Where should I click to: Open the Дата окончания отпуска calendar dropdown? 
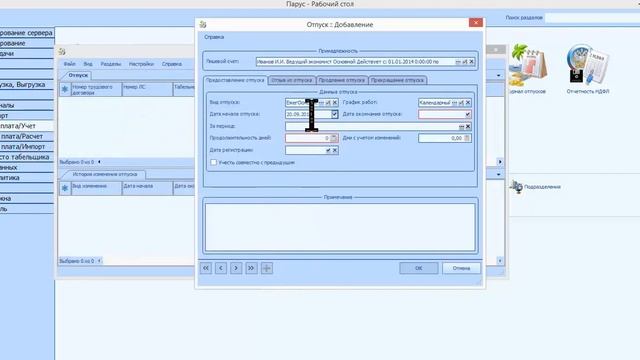tap(468, 114)
